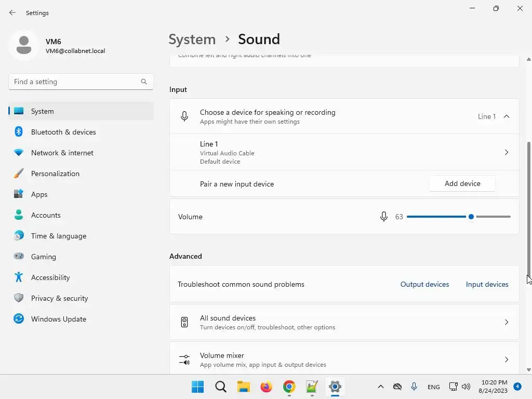
Task: Click the Find a setting search box
Action: click(75, 82)
